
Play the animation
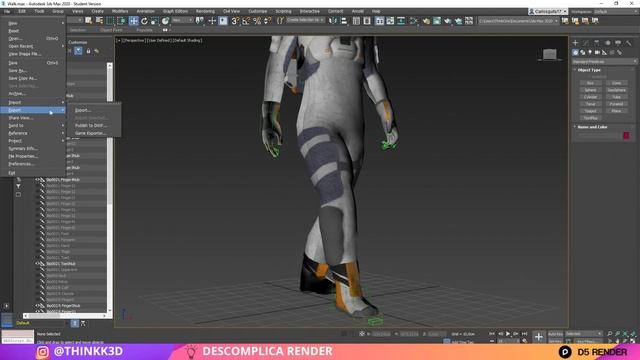click(x=508, y=334)
